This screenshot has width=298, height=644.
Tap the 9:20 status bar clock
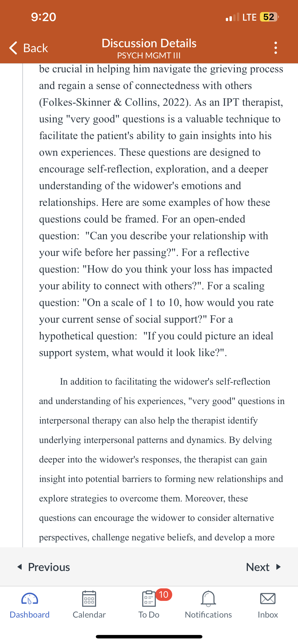coord(44,17)
